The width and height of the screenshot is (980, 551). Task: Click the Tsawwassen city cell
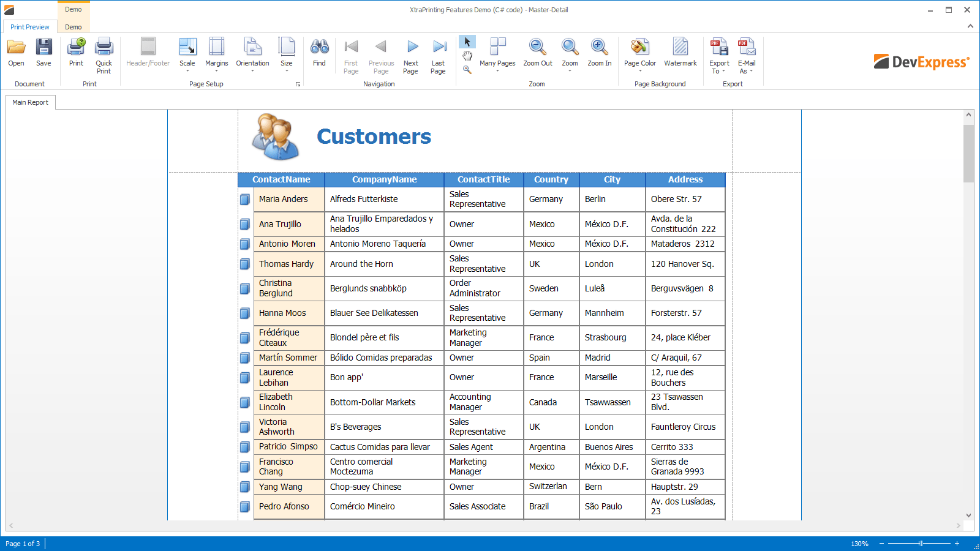(x=612, y=402)
